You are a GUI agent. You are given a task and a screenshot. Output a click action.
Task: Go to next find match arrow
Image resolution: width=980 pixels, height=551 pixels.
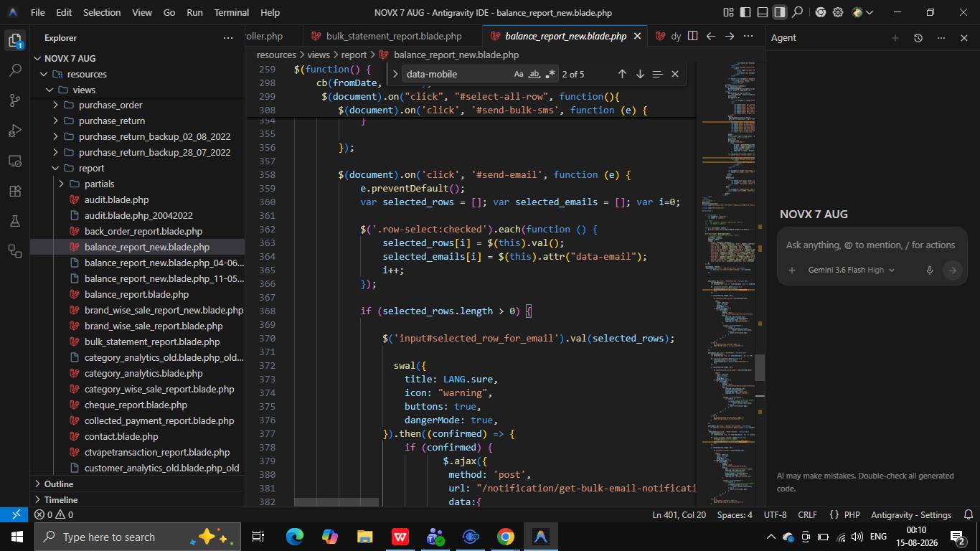(640, 74)
